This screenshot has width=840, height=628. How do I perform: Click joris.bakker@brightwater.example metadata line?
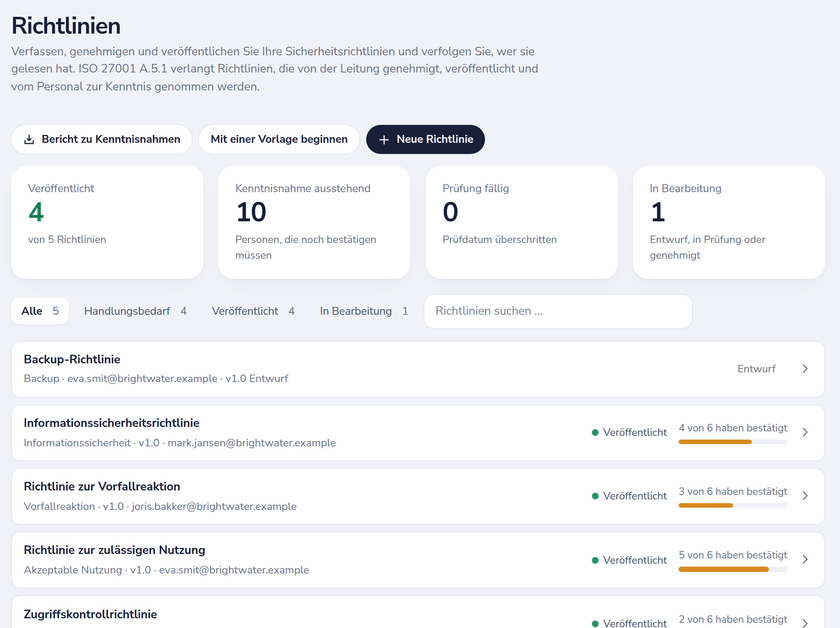(160, 506)
